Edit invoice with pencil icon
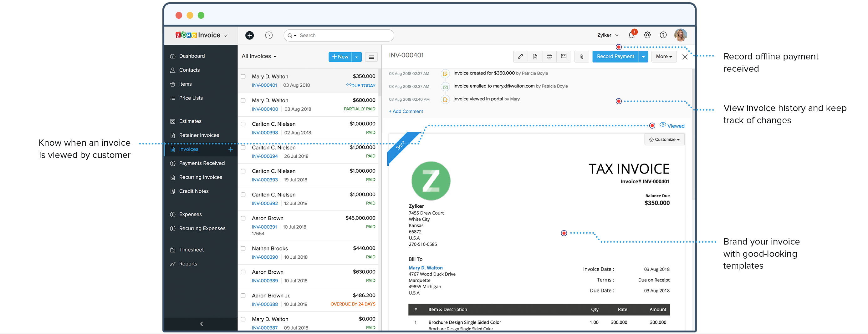The height and width of the screenshot is (334, 868). coord(521,57)
